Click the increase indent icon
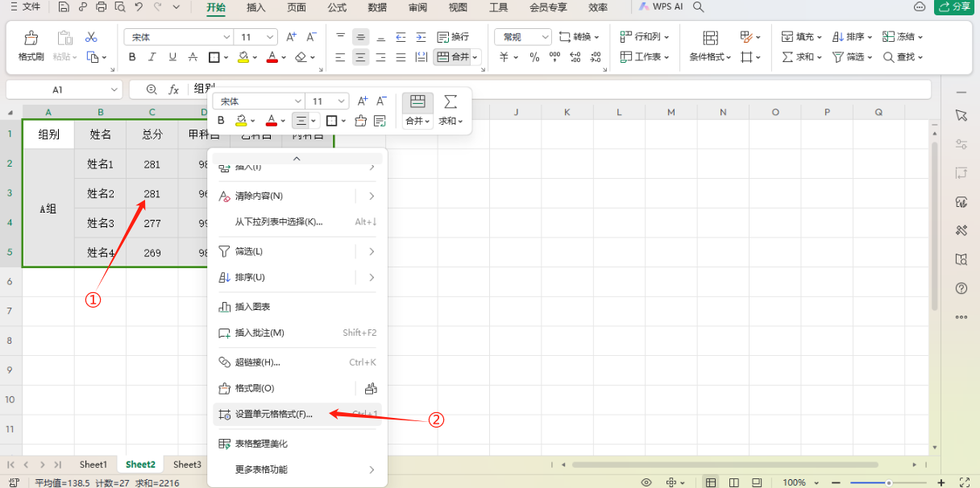 pyautogui.click(x=421, y=37)
